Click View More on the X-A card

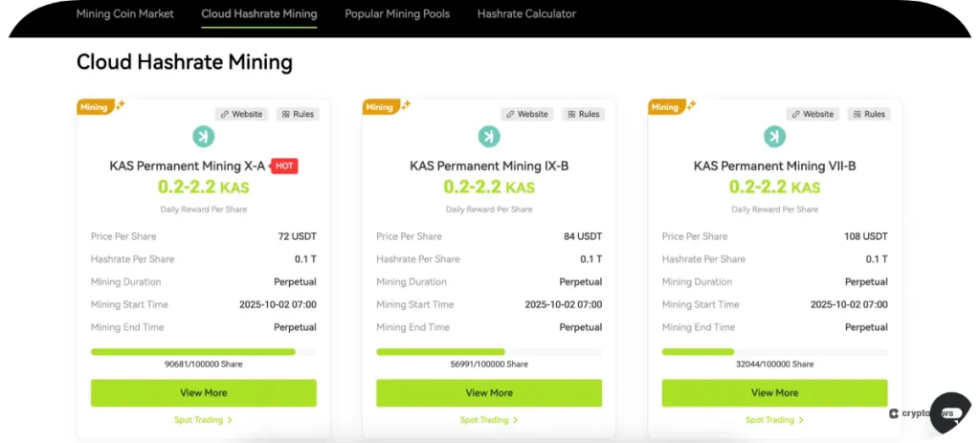203,392
